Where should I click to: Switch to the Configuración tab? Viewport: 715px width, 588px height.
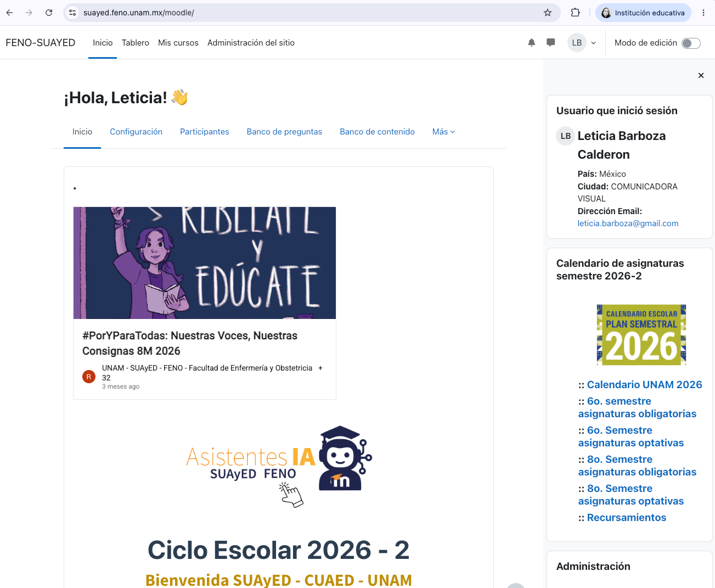coord(136,132)
